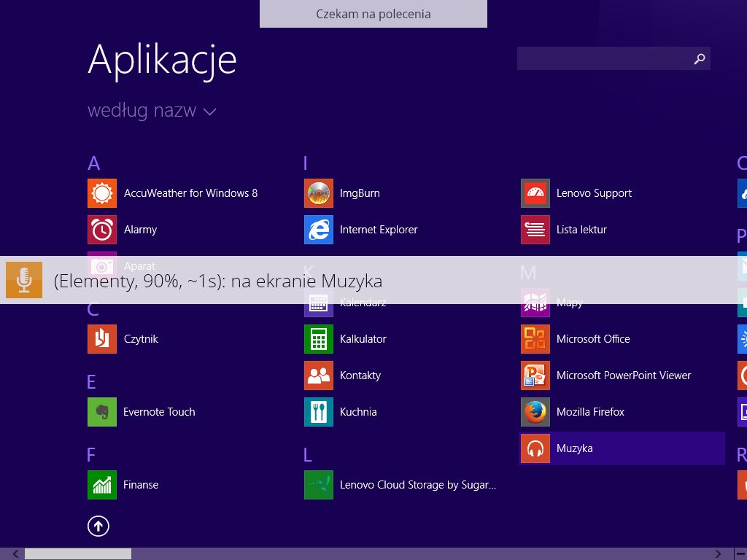Screen dimensions: 747x560
Task: Select the 'Microsoft PowerPoint Viewer' label
Action: point(624,376)
